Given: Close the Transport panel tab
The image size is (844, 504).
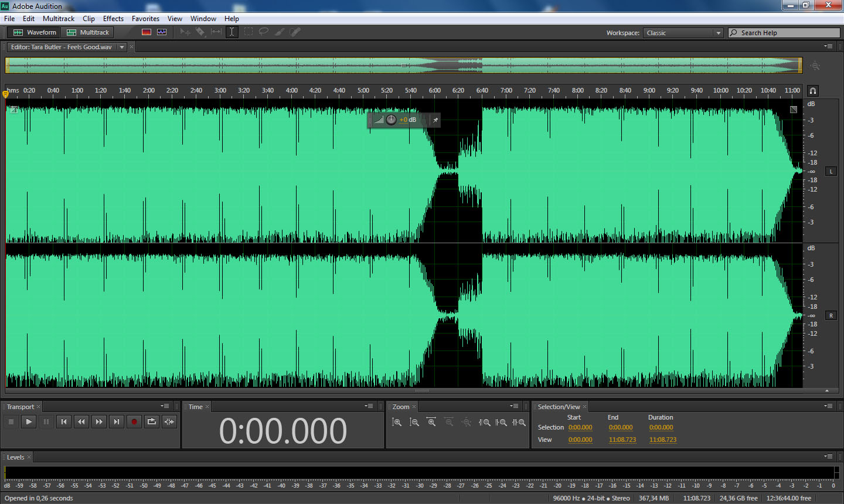Looking at the screenshot, I should point(39,407).
